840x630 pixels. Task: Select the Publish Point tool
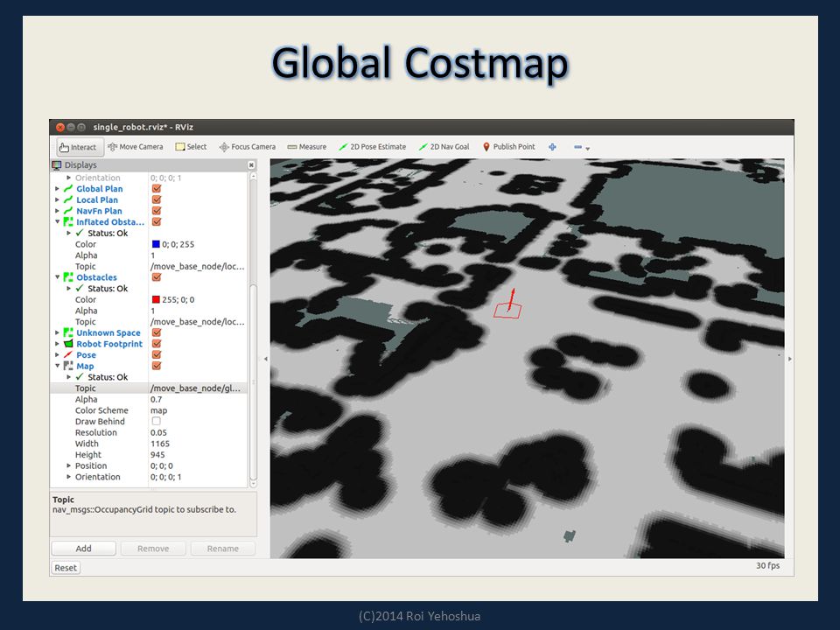(x=509, y=147)
